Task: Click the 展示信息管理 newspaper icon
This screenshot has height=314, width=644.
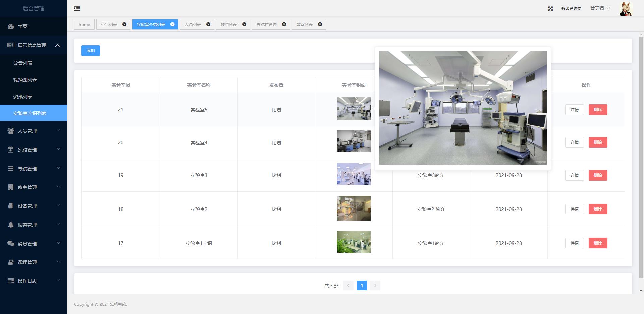Action: coord(11,45)
